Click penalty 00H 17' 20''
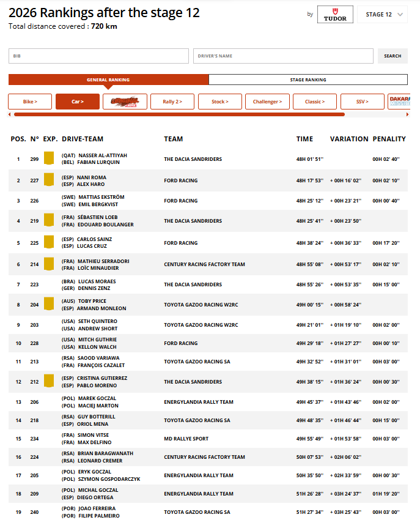The height and width of the screenshot is (520, 420). pyautogui.click(x=386, y=243)
